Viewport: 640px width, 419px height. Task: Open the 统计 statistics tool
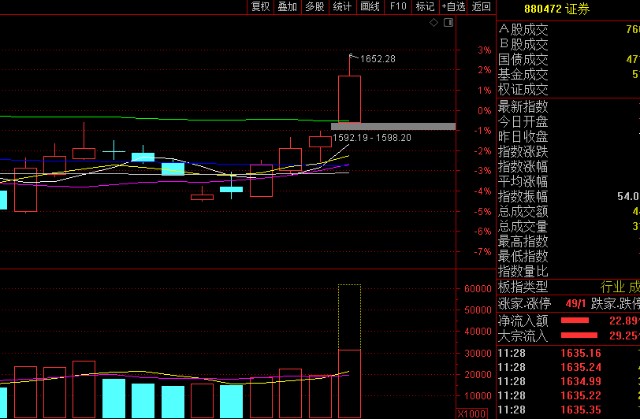click(x=342, y=7)
